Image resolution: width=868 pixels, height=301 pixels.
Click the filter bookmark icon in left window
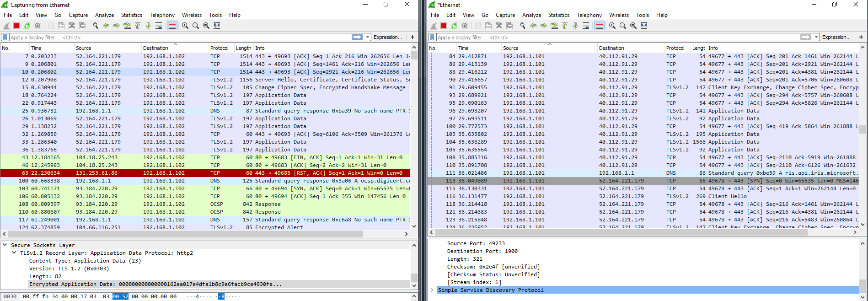5,37
